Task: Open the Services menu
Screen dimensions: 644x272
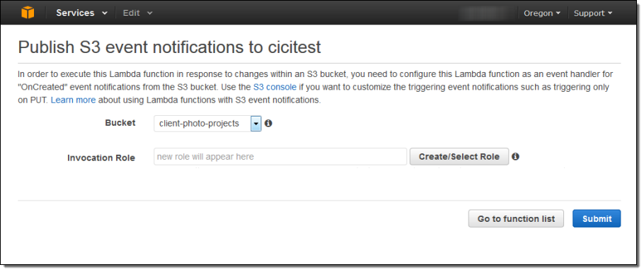Action: (81, 13)
